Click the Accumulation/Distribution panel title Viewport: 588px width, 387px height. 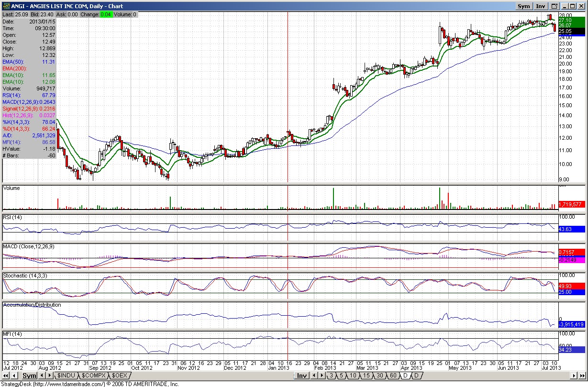32,305
